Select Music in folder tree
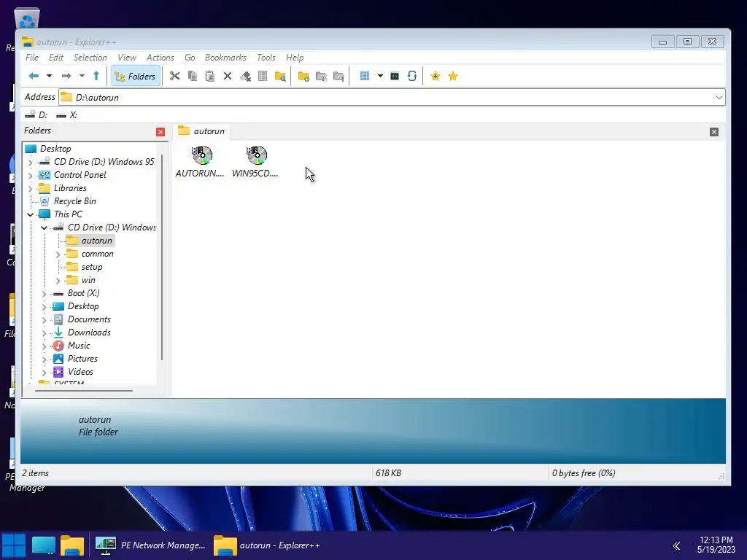The width and height of the screenshot is (747, 560). (79, 345)
